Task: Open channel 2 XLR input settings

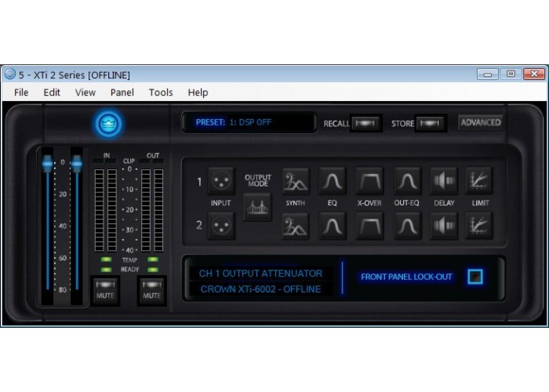Action: [x=220, y=227]
